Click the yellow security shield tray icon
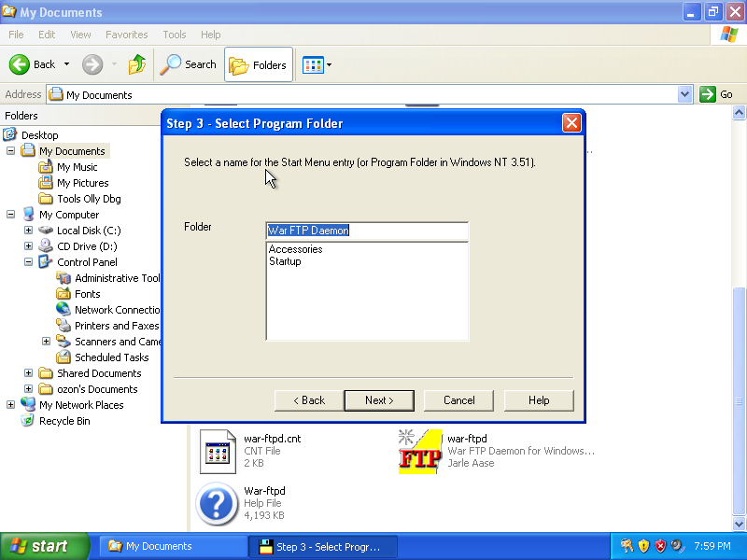 click(x=643, y=546)
